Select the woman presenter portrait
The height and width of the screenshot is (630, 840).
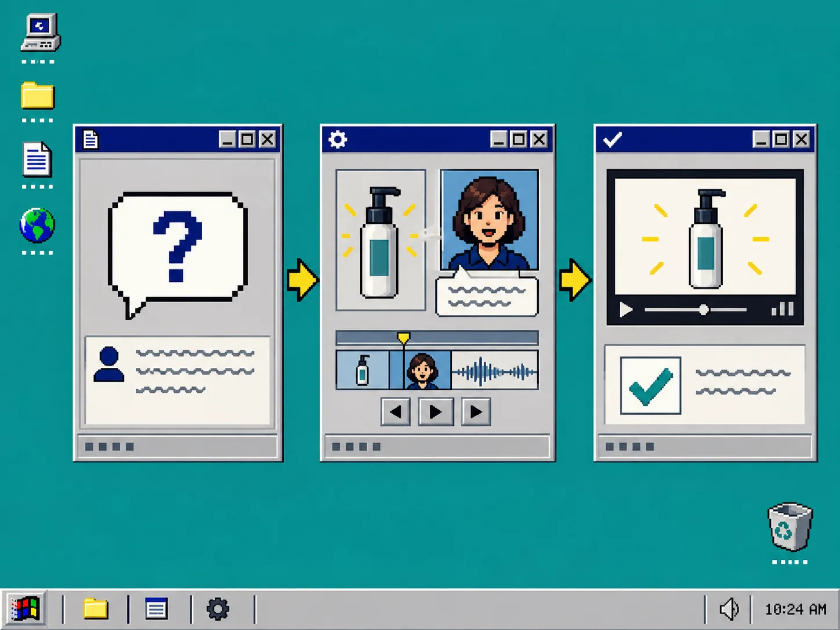pyautogui.click(x=490, y=220)
